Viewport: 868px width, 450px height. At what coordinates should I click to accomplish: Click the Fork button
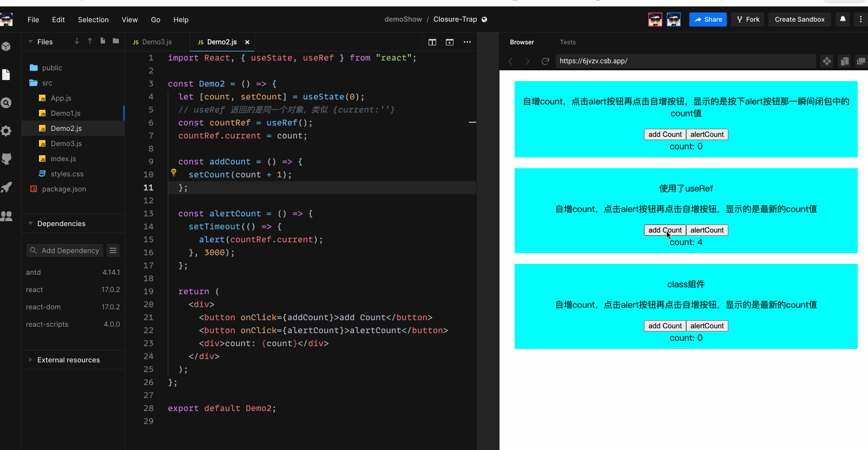(x=748, y=19)
